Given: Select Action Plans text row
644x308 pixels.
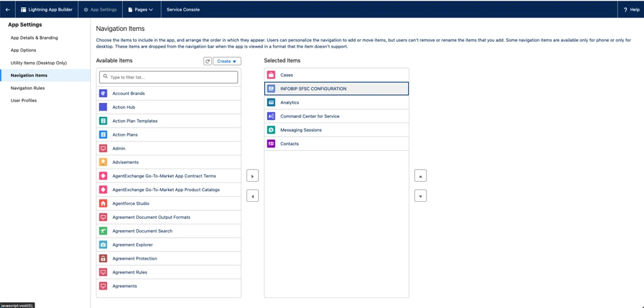Looking at the screenshot, I should pos(125,135).
